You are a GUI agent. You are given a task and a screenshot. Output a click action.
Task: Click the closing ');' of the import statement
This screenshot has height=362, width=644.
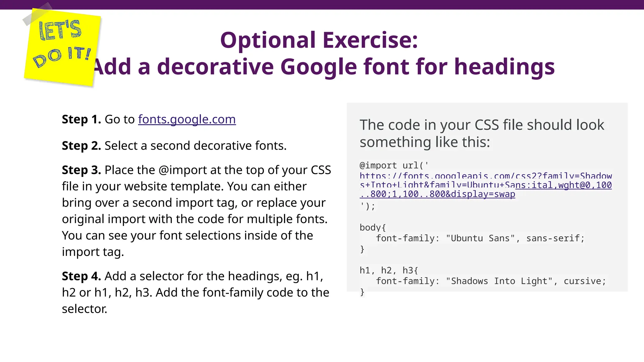pyautogui.click(x=367, y=206)
